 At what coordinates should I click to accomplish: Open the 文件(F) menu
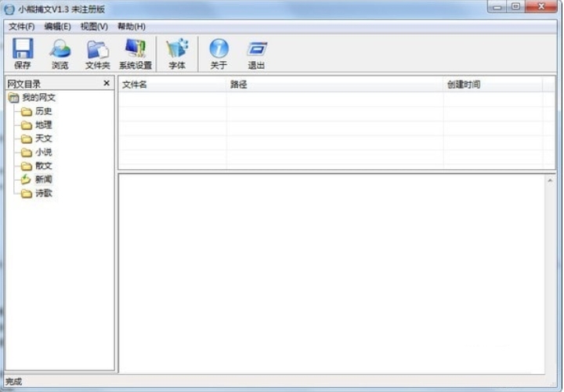(x=22, y=27)
